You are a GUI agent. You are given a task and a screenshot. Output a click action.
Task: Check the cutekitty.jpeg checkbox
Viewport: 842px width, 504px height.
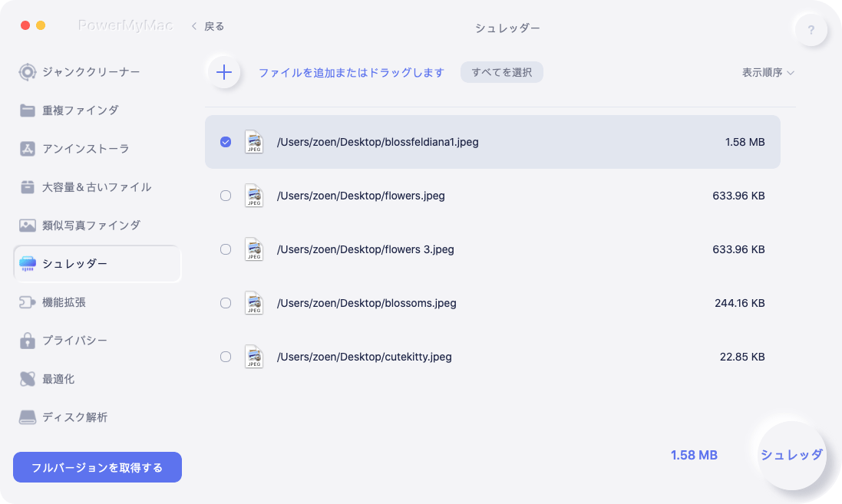(226, 357)
